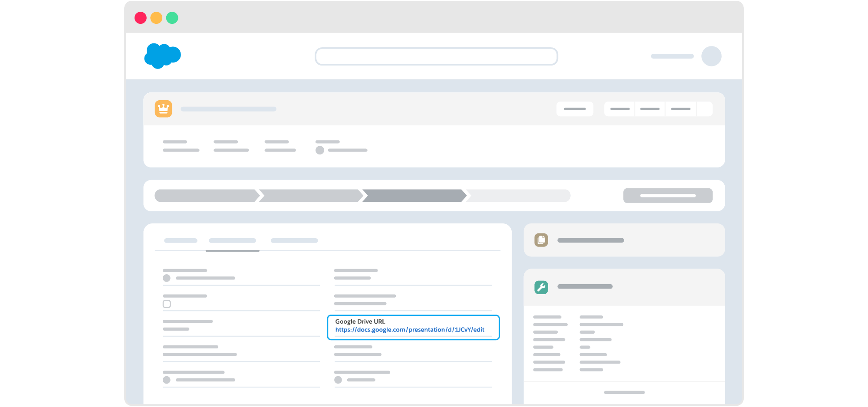Click inside the global search field
The image size is (868, 407).
pos(437,56)
